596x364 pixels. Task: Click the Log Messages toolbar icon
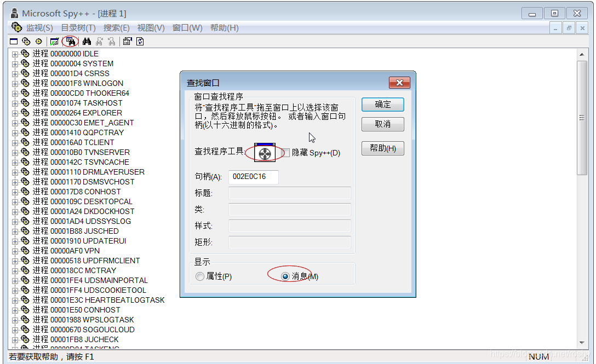[x=54, y=42]
